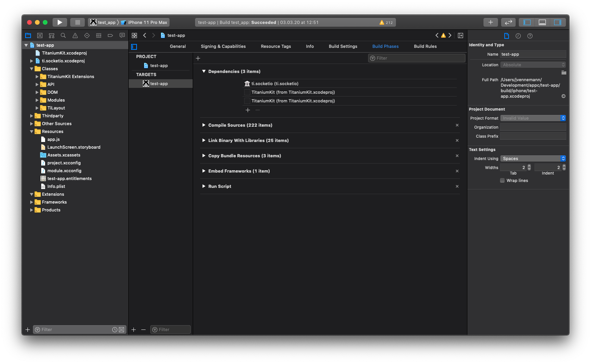Adjust the Tab width stepper
This screenshot has width=591, height=364.
point(529,167)
